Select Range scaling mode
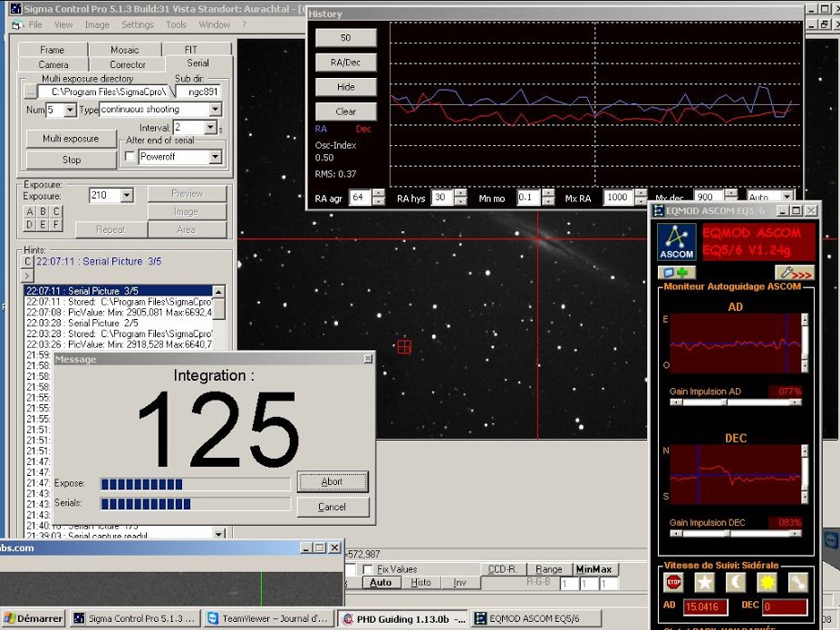This screenshot has height=630, width=840. [x=549, y=569]
